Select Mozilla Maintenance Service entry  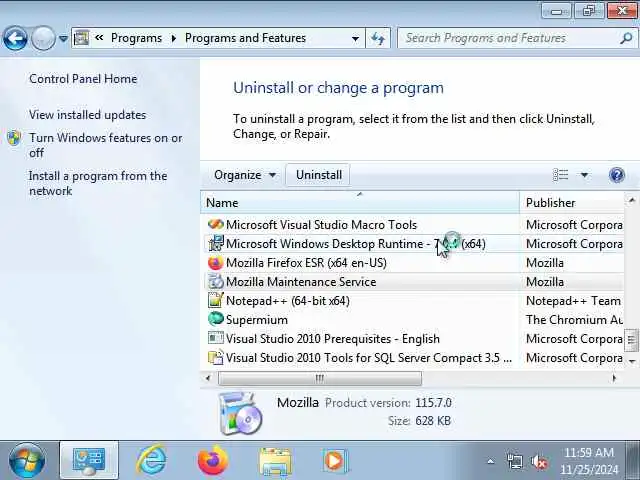click(x=412, y=282)
